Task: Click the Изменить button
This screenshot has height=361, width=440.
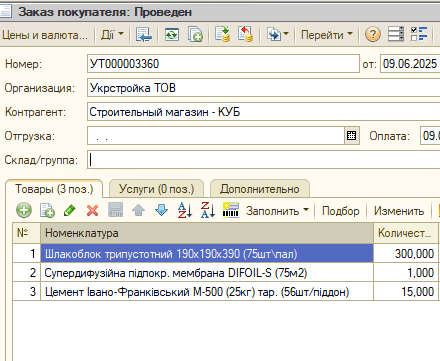Action: point(399,211)
